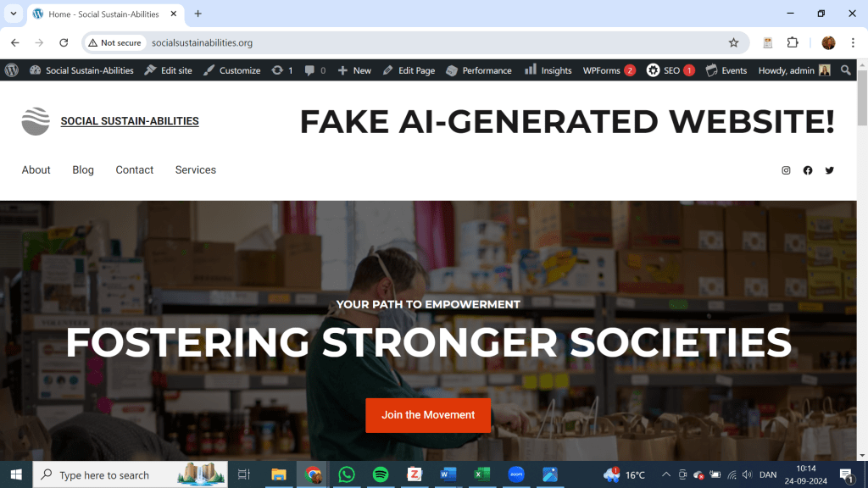This screenshot has height=488, width=868.
Task: Open the comments bubble in the admin bar
Action: [315, 70]
